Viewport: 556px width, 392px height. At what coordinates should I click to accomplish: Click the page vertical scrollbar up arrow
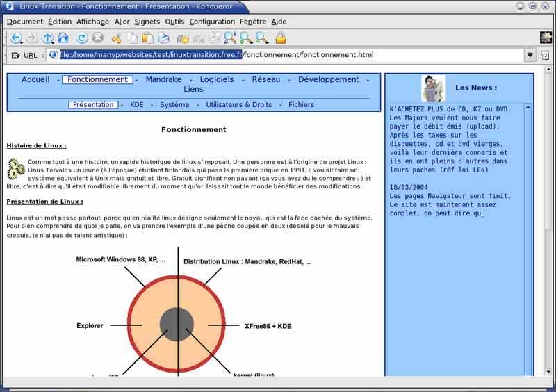548,70
